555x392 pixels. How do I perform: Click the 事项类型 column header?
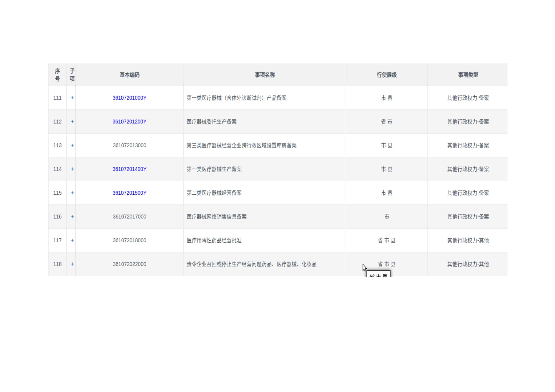[468, 75]
